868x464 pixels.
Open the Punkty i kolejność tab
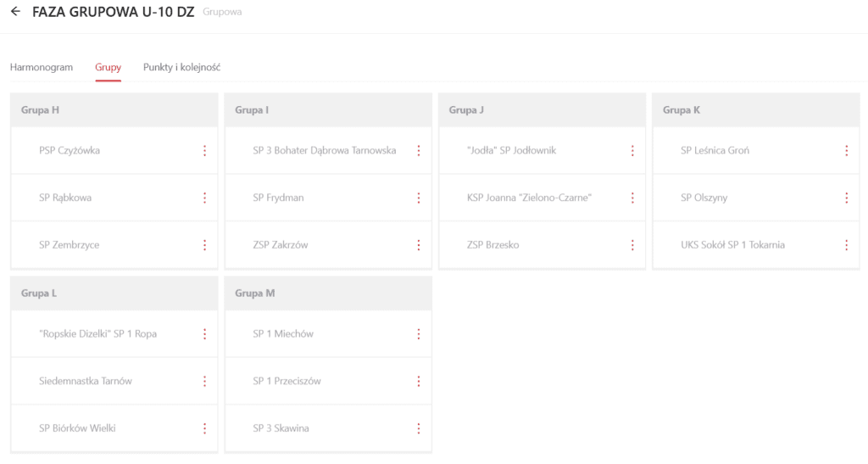pyautogui.click(x=182, y=67)
